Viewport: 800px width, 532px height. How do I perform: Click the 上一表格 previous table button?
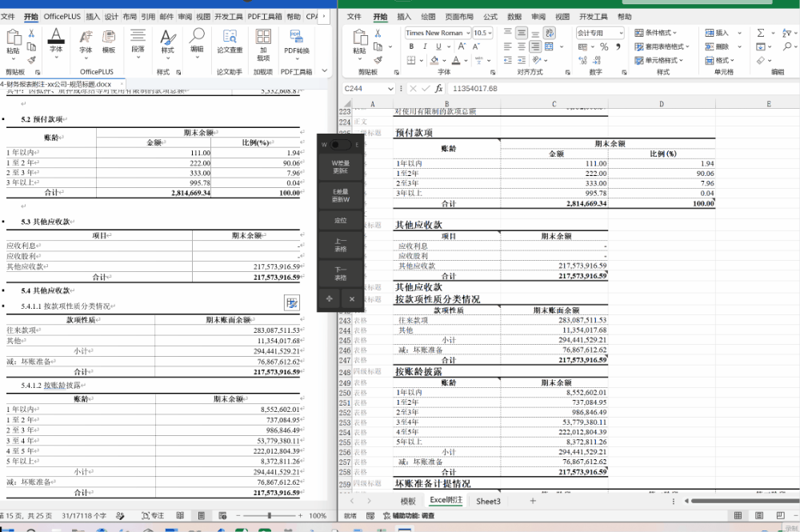pos(340,246)
